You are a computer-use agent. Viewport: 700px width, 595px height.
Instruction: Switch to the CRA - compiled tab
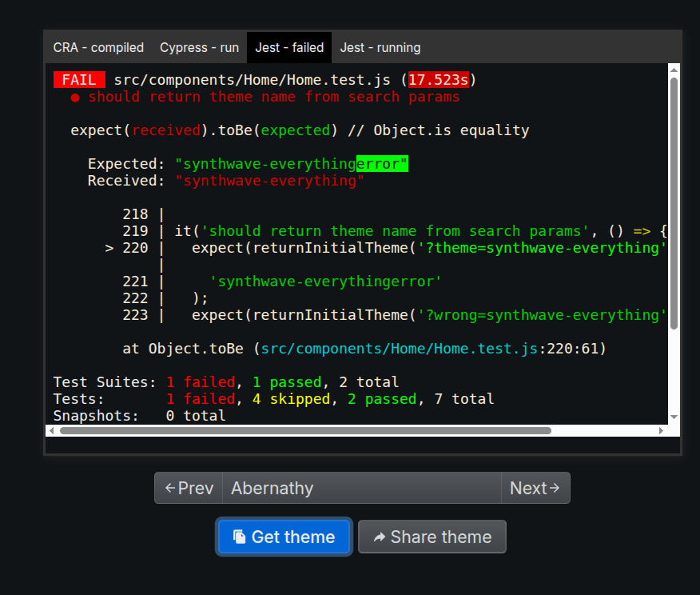[x=98, y=47]
